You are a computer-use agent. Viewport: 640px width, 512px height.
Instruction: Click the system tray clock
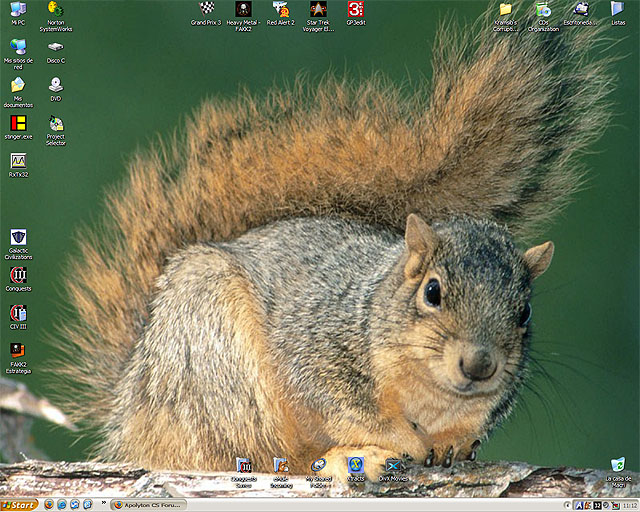coord(629,505)
